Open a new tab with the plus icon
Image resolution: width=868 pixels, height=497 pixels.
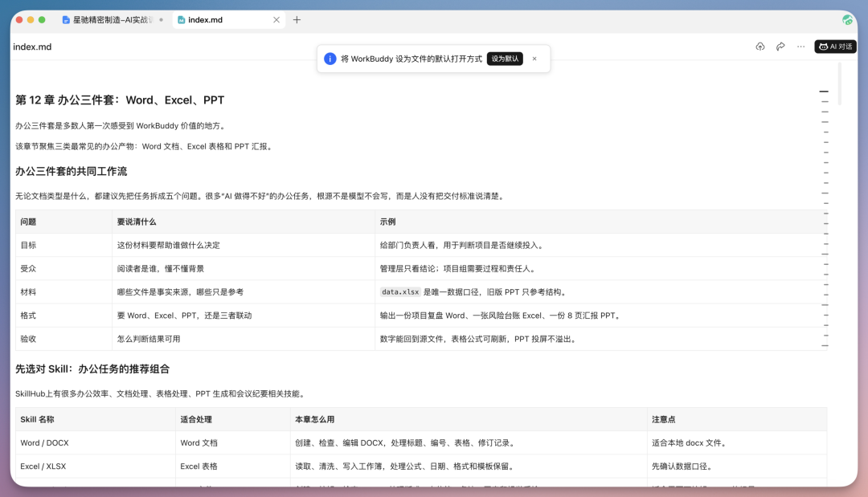click(x=297, y=20)
